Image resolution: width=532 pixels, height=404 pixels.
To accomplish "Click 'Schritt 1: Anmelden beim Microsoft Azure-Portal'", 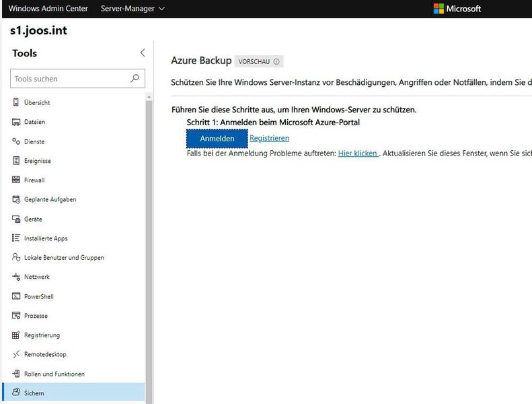I will click(x=273, y=123).
